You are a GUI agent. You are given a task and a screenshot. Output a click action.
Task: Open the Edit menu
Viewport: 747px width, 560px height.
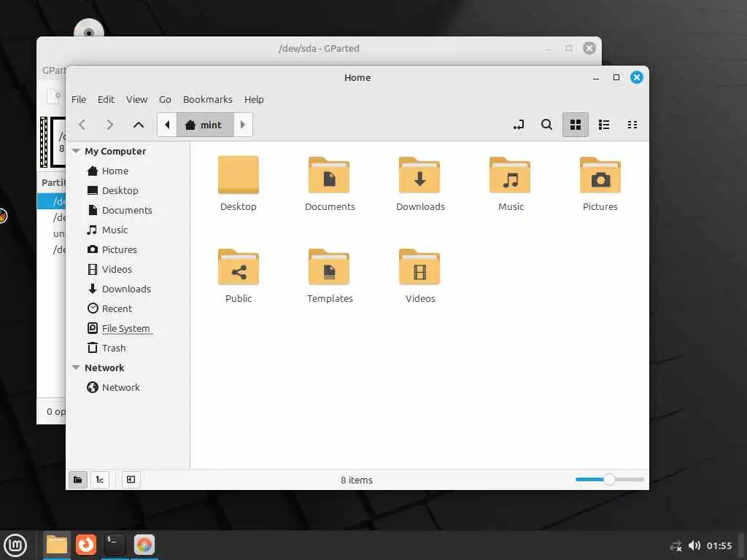107,99
